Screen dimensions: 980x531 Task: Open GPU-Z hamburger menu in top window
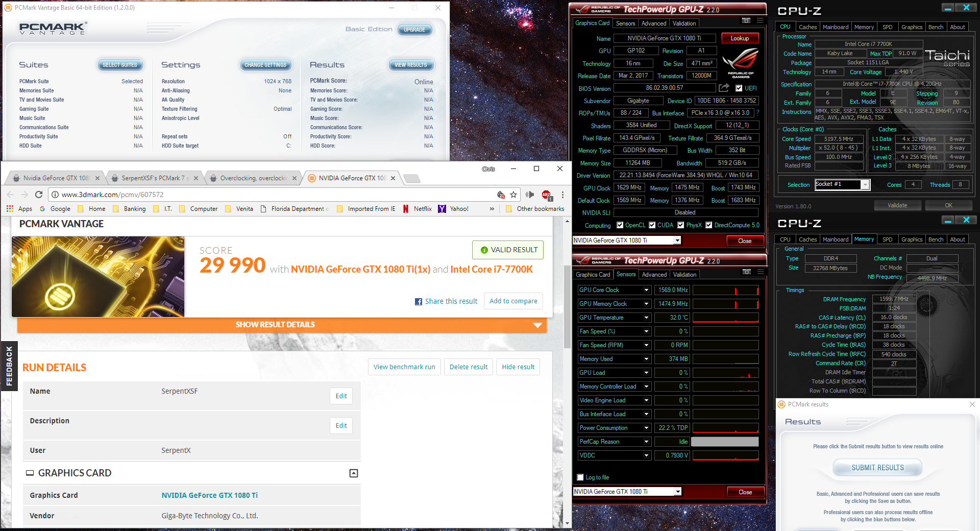coord(760,20)
